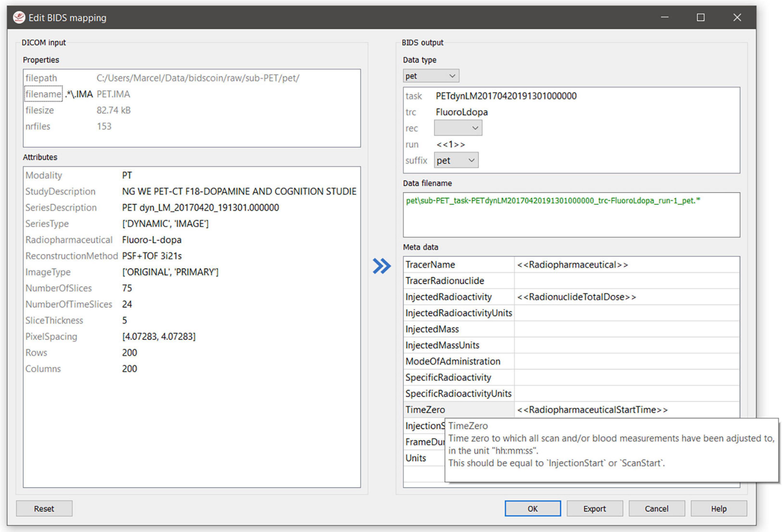Click the Export button

click(x=595, y=509)
